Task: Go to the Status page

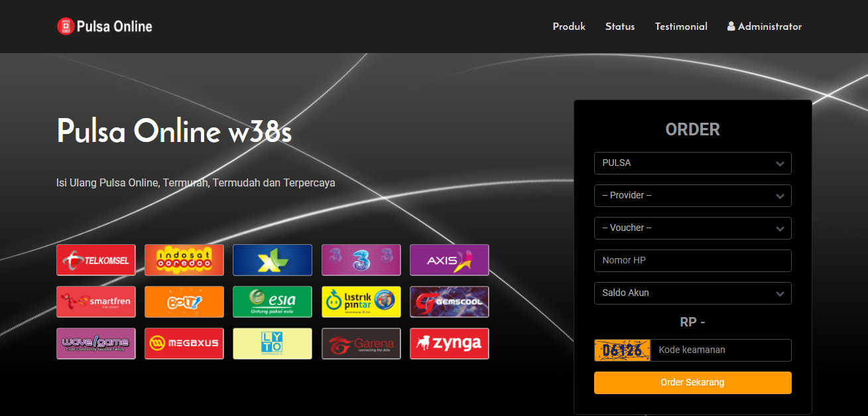Action: (620, 27)
